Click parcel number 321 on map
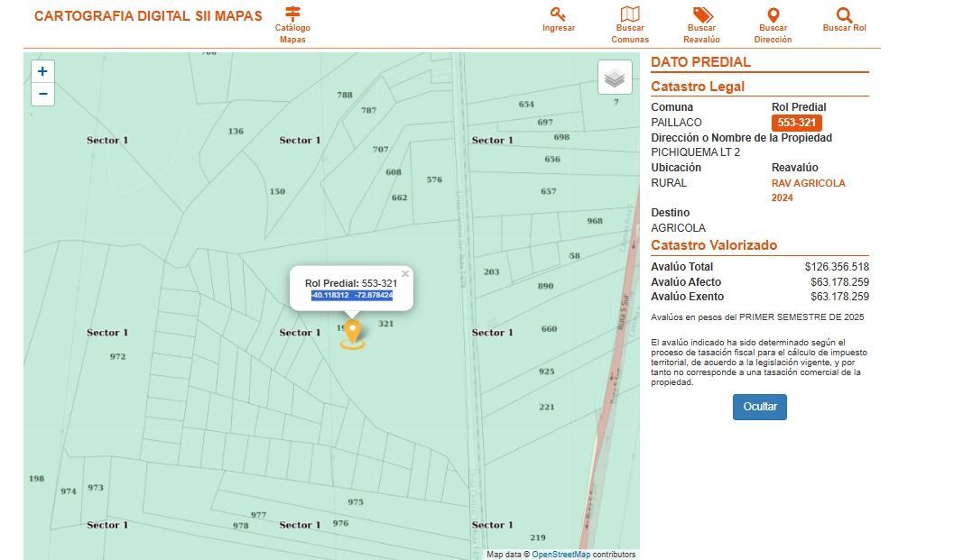Screen dimensions: 954x560 coord(385,324)
